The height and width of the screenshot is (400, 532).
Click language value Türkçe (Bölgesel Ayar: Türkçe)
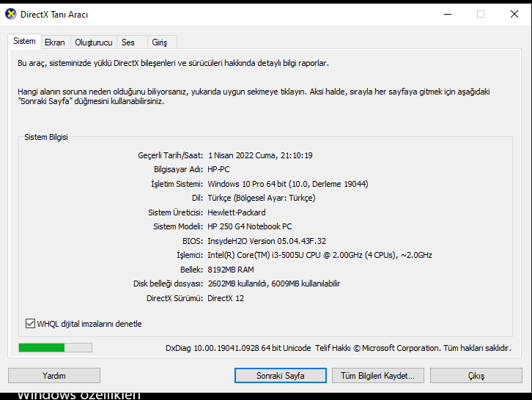click(x=262, y=198)
